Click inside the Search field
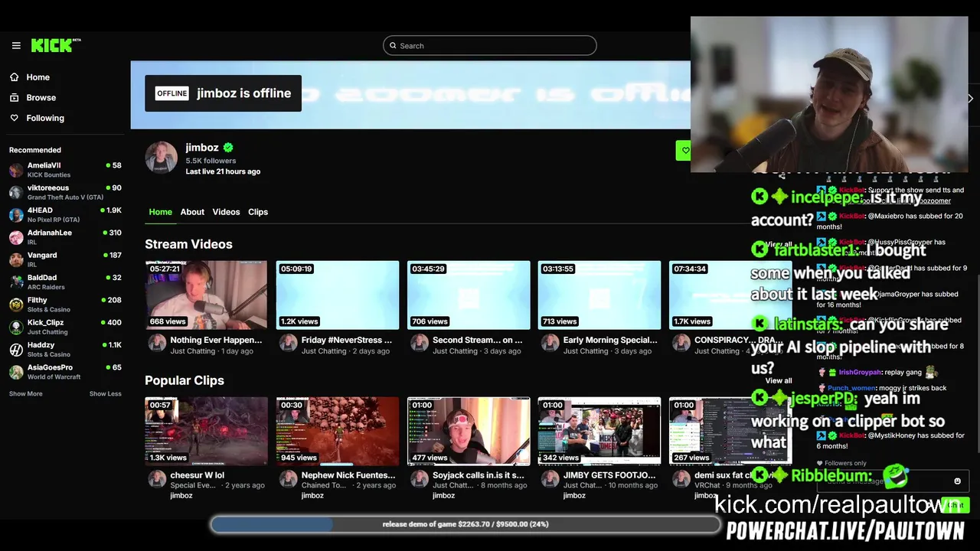The image size is (980, 551). (490, 46)
